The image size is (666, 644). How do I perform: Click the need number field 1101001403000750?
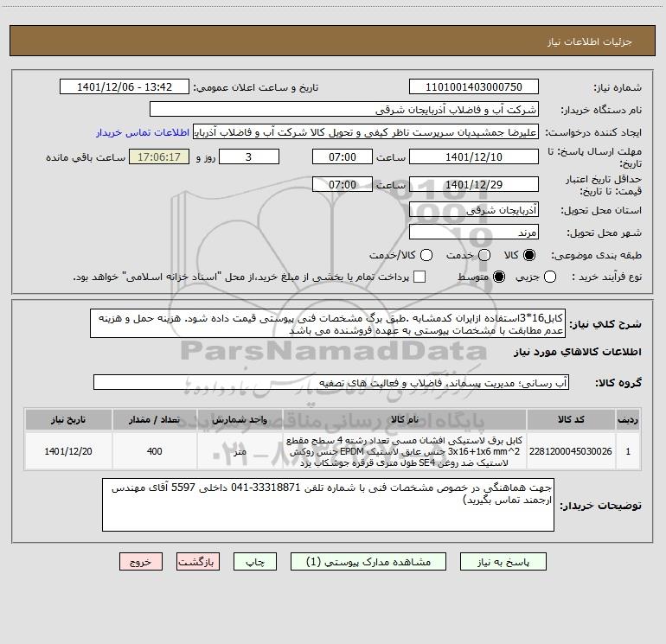(x=474, y=87)
